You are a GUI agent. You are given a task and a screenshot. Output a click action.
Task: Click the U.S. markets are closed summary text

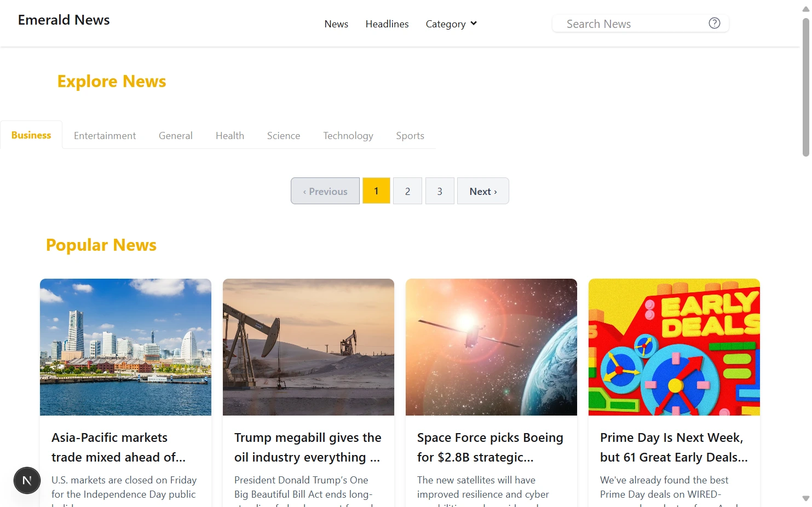[x=124, y=490]
